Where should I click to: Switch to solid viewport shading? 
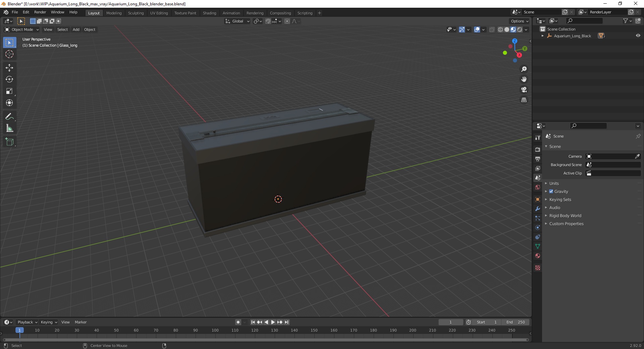pyautogui.click(x=507, y=30)
